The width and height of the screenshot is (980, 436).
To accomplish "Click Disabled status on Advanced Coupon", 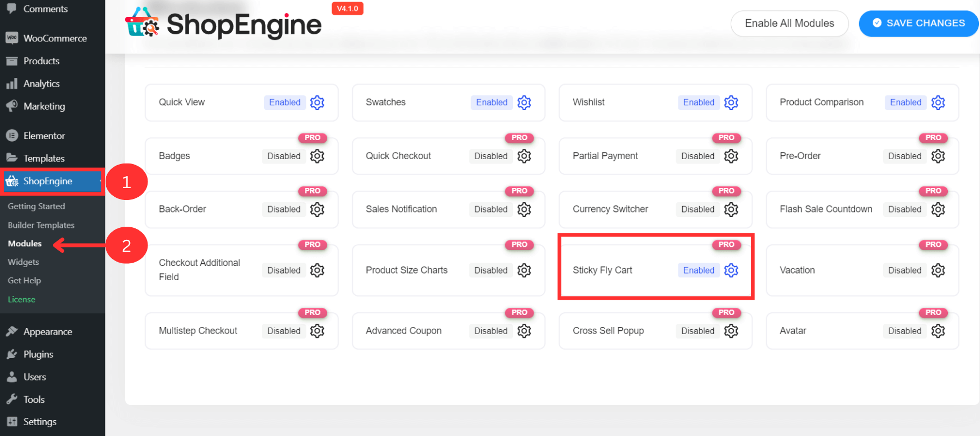I will click(x=491, y=331).
